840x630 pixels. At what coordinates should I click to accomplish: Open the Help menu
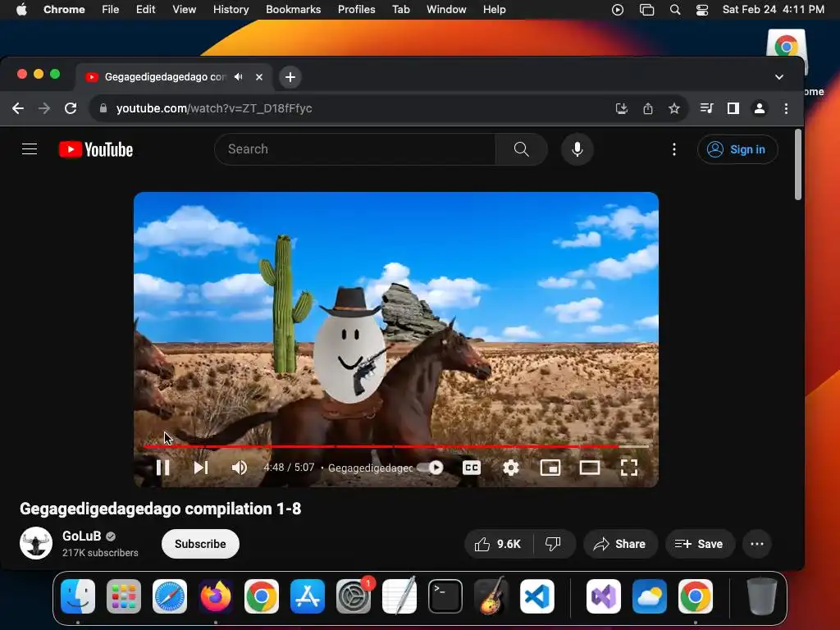(494, 10)
